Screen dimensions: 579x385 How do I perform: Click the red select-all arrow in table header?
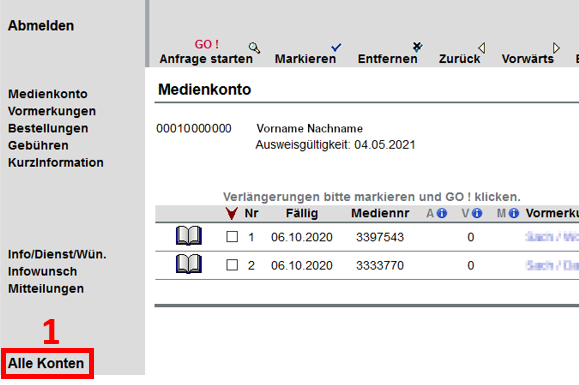(x=232, y=213)
